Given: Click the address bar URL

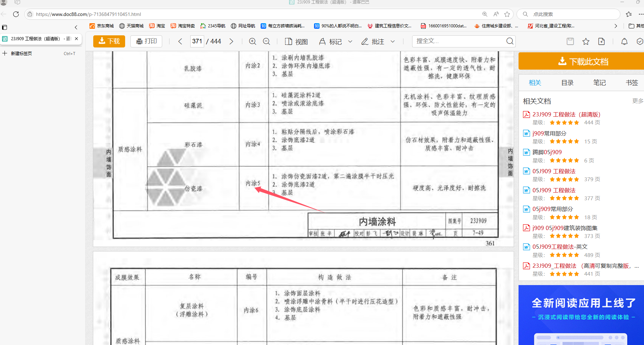Looking at the screenshot, I should [88, 14].
